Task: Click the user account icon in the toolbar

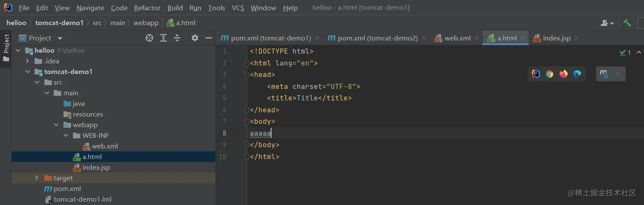Action: click(x=607, y=23)
